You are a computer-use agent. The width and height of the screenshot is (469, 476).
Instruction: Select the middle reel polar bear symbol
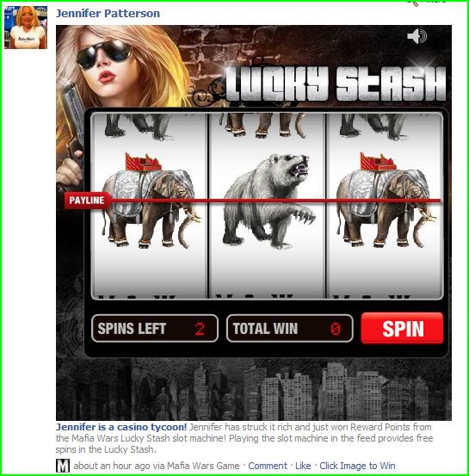pos(268,201)
